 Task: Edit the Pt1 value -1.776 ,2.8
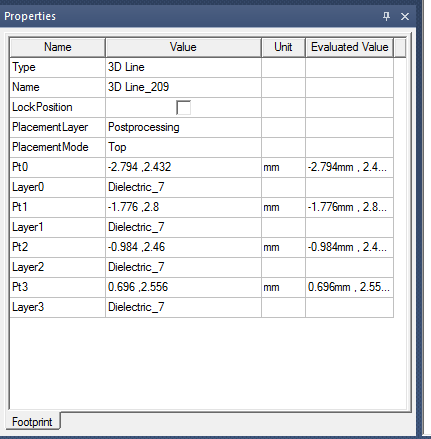click(x=183, y=207)
